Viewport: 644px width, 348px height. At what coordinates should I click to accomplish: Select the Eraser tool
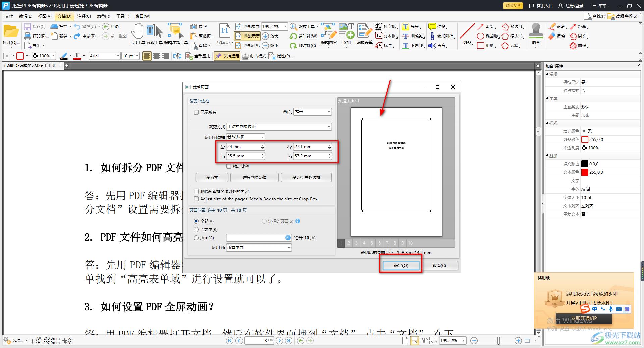click(557, 36)
